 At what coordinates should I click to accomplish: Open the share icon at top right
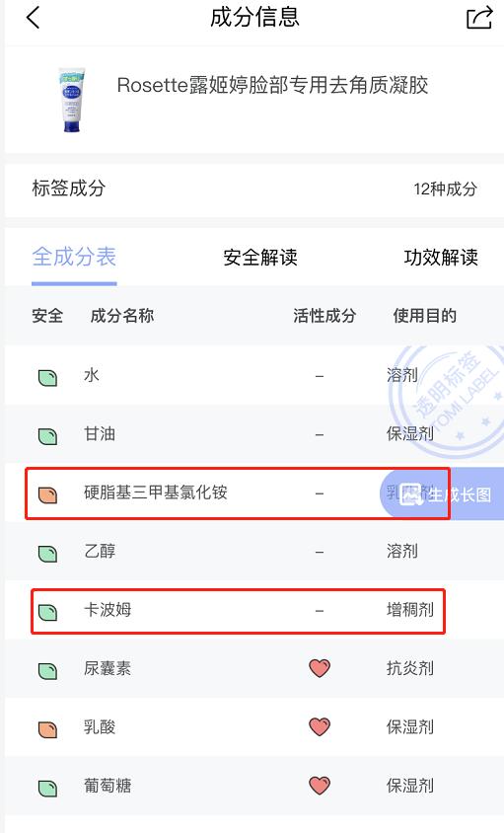[x=479, y=18]
